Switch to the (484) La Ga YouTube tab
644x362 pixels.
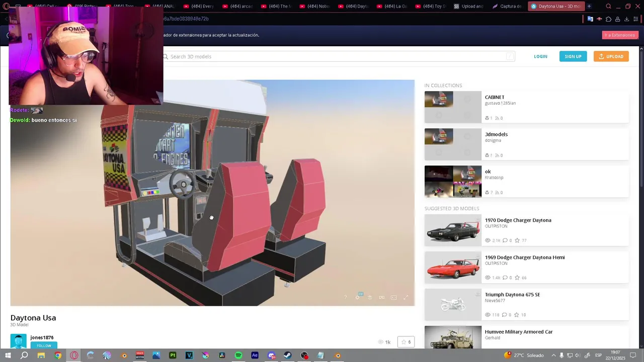(x=391, y=7)
